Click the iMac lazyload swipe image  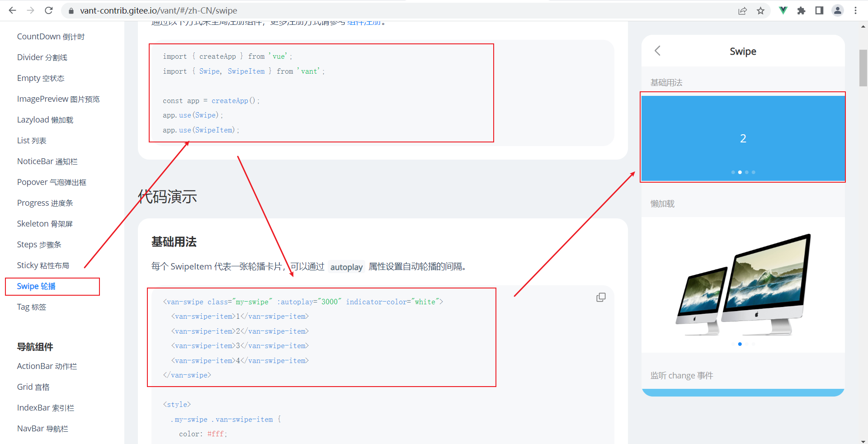pos(743,285)
